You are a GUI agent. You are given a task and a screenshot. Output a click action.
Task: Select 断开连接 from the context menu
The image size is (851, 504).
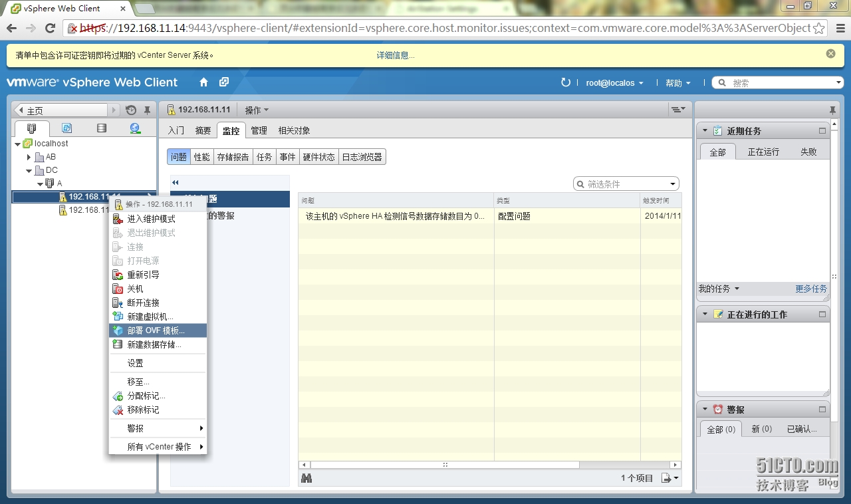coord(158,303)
